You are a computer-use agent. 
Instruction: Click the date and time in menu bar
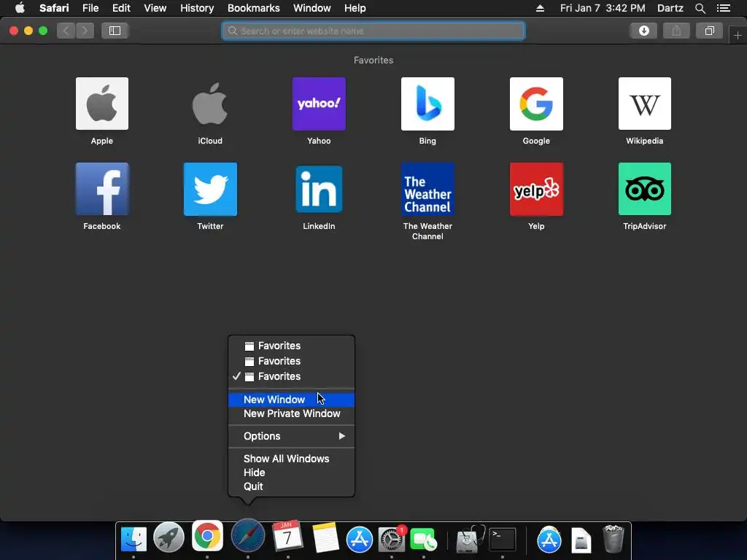point(603,8)
